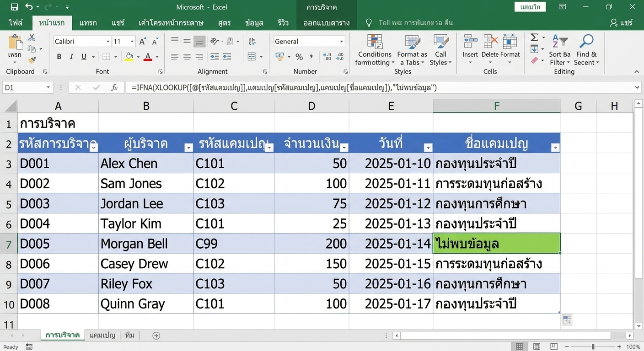Toggle italic formatting
The height and width of the screenshot is (351, 644).
point(71,57)
